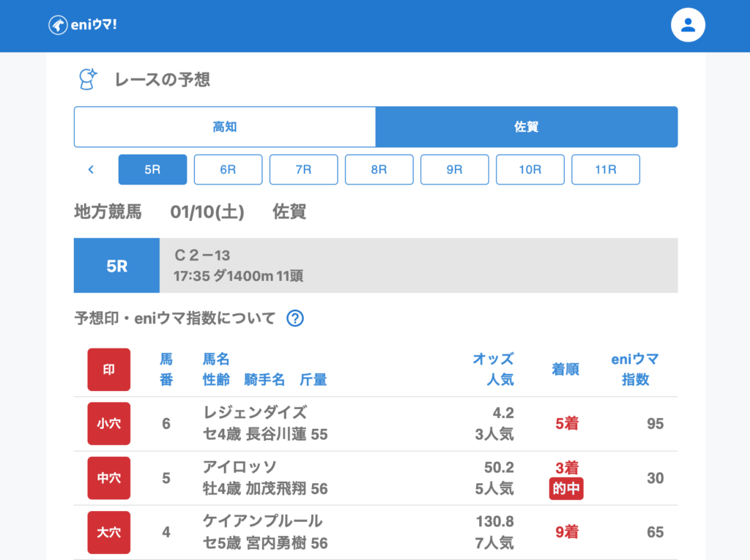View race 9R
Image resolution: width=750 pixels, height=560 pixels.
click(454, 170)
